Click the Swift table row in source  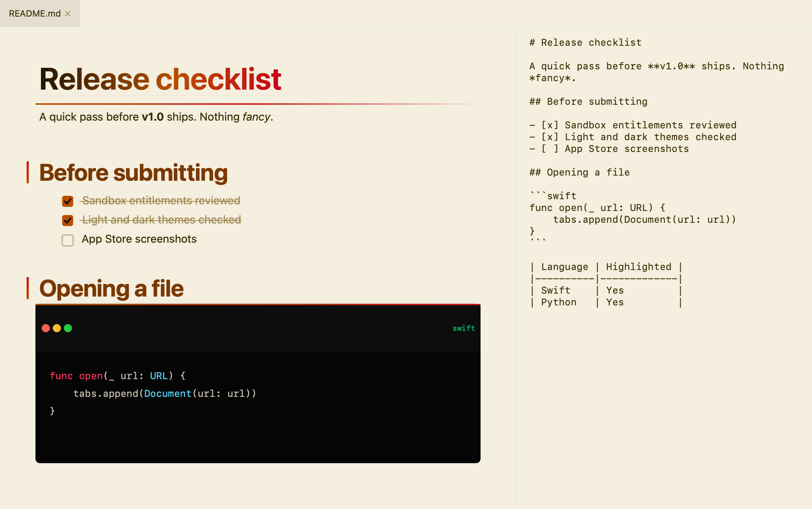[606, 290]
